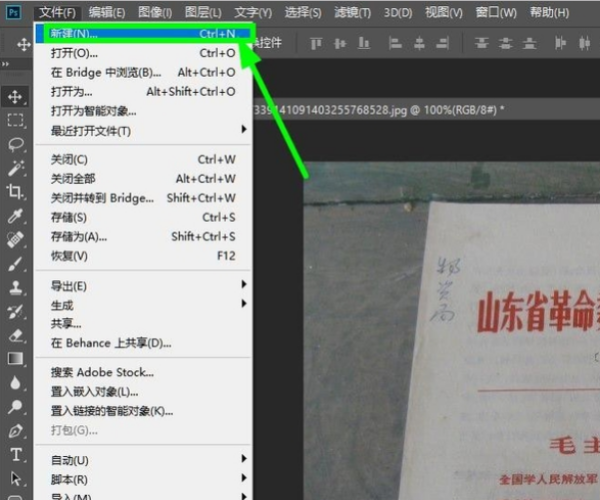Click the Photoshop Ps logo icon
This screenshot has width=600, height=500.
point(13,12)
